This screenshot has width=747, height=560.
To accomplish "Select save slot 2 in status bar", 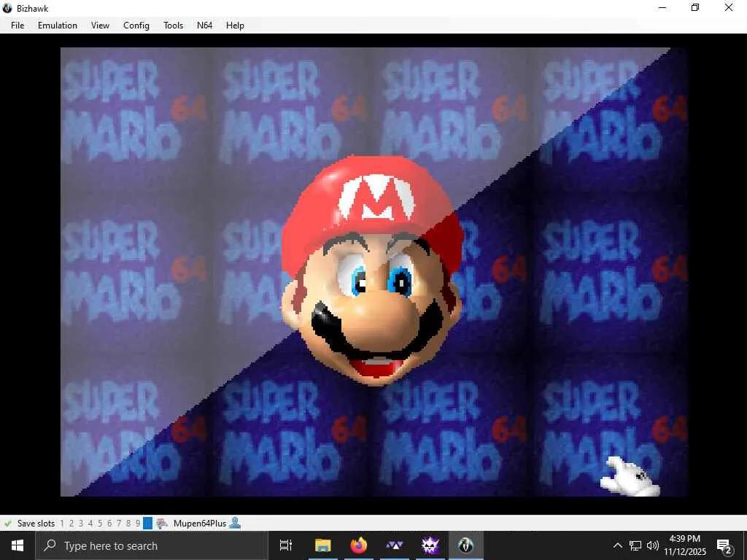I will [71, 524].
